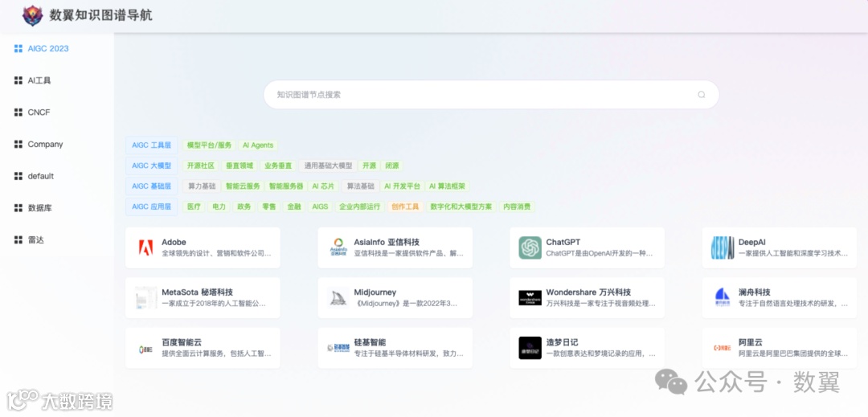Choose the 通用基础大模型 tag
This screenshot has height=417, width=868.
click(x=328, y=166)
